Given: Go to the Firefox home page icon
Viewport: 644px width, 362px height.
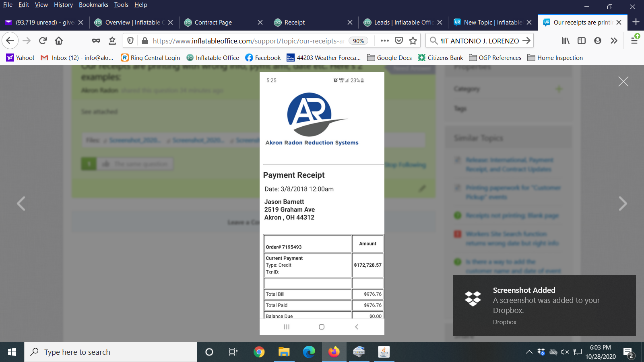Looking at the screenshot, I should tap(59, 41).
